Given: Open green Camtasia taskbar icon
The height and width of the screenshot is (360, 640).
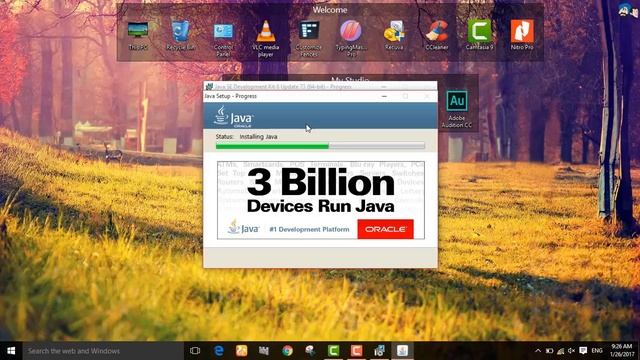Looking at the screenshot, I should pos(333,351).
